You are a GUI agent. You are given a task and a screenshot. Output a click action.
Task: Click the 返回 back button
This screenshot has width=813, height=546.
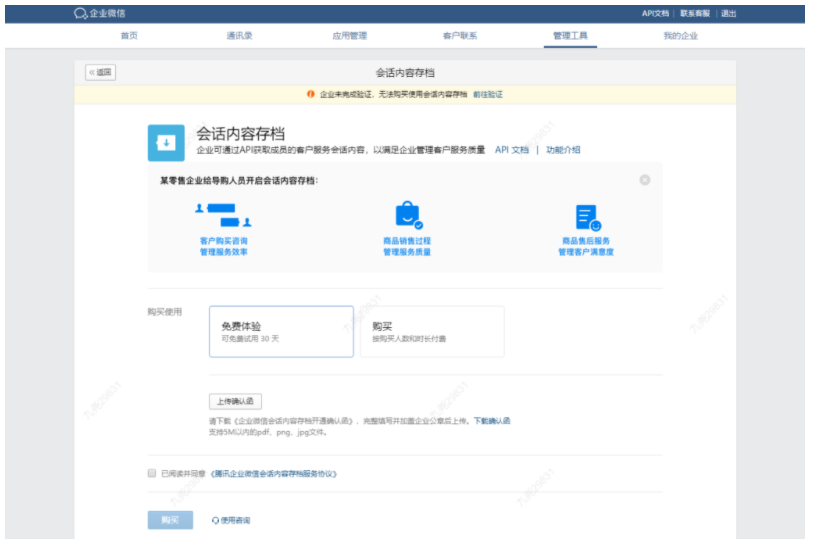point(100,72)
